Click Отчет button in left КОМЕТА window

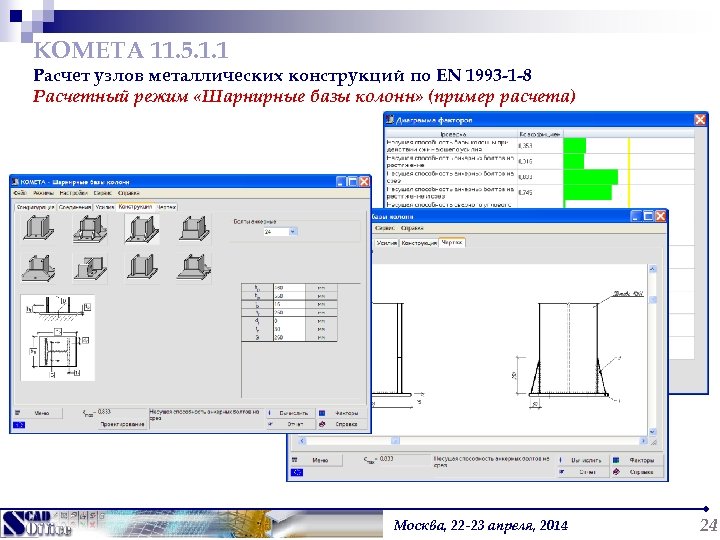(x=290, y=424)
